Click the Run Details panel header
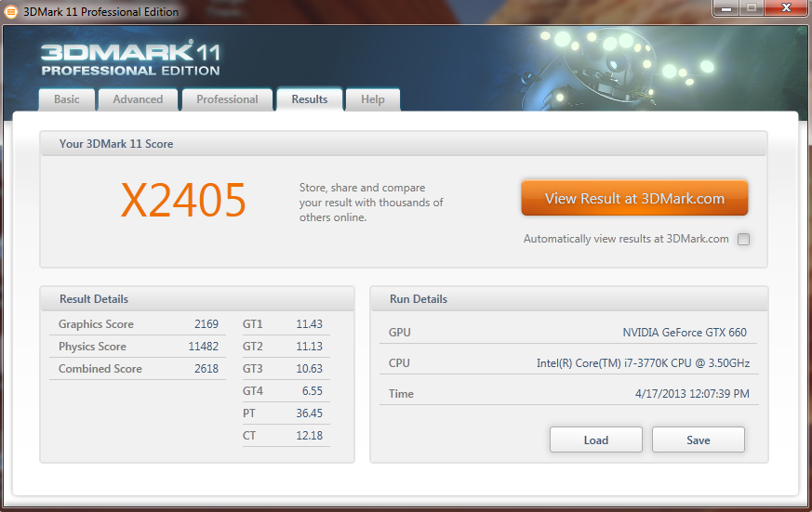The width and height of the screenshot is (812, 512). coord(569,299)
